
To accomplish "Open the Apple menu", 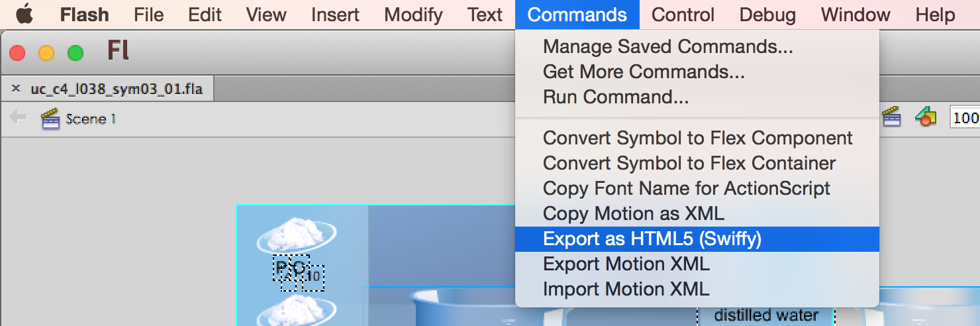I will coord(24,14).
